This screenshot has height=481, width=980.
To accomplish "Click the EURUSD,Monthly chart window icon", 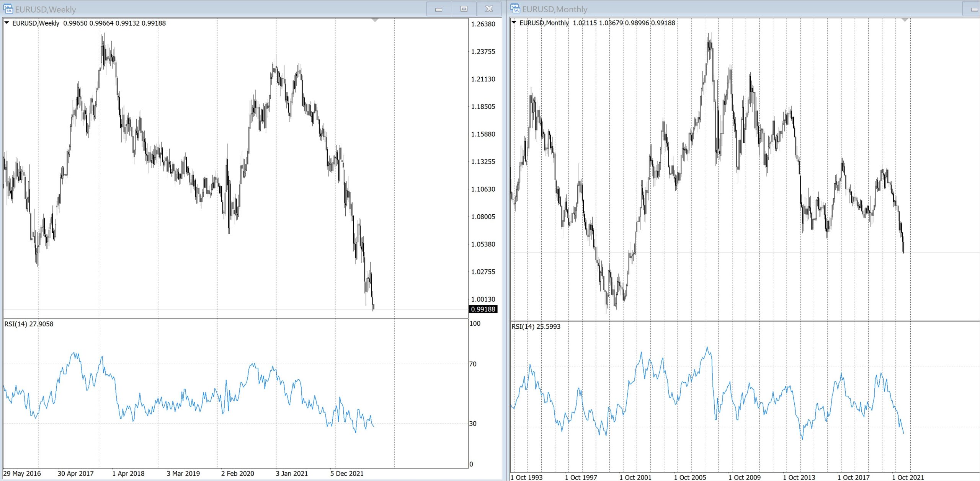I will click(515, 8).
